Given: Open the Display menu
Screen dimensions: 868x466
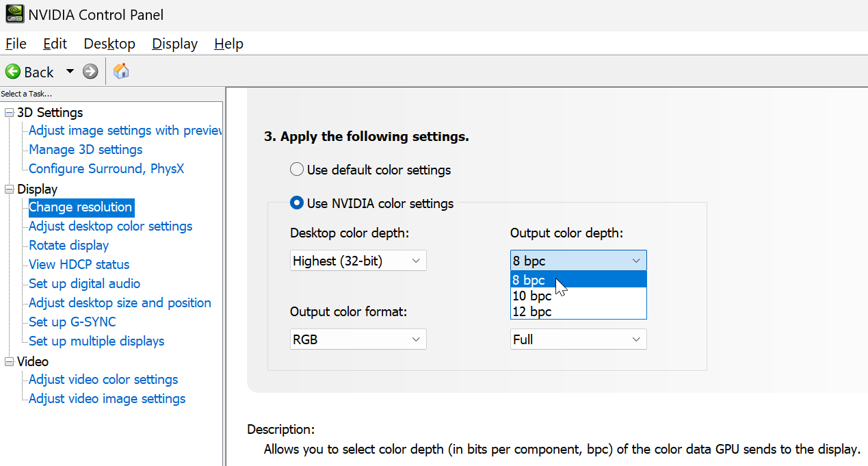Looking at the screenshot, I should click(174, 44).
